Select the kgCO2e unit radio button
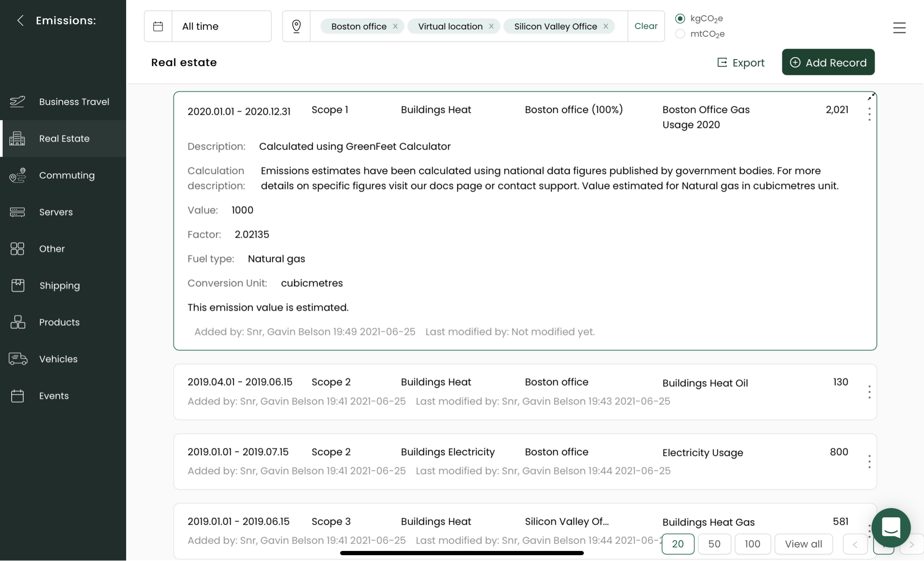Screen dimensions: 924x561 [680, 19]
